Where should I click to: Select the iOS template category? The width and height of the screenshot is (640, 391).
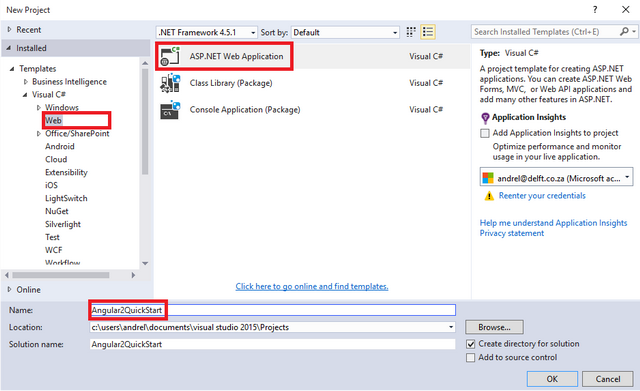[x=51, y=185]
